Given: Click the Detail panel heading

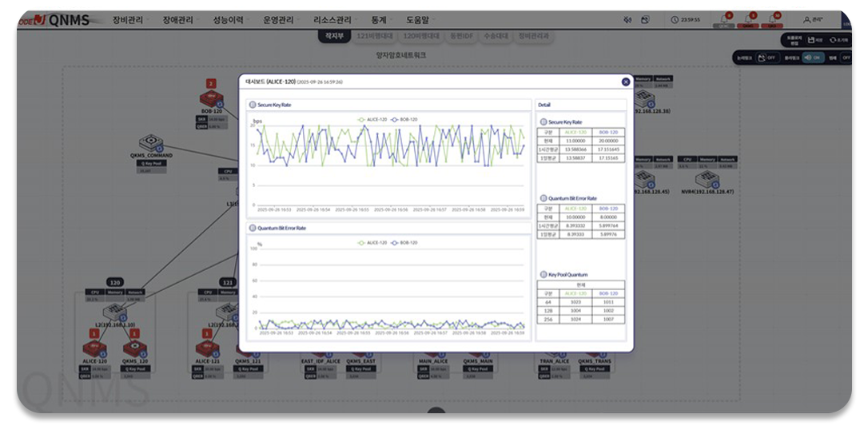Looking at the screenshot, I should 544,105.
